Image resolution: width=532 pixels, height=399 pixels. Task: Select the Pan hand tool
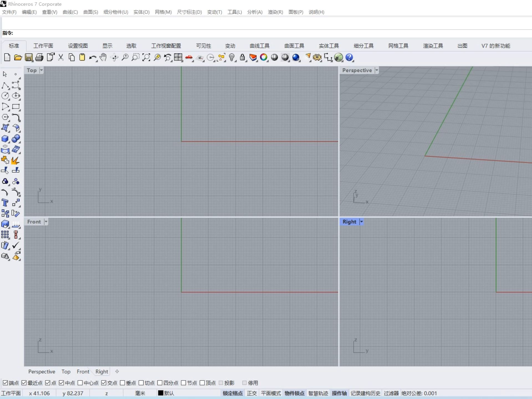coord(103,57)
